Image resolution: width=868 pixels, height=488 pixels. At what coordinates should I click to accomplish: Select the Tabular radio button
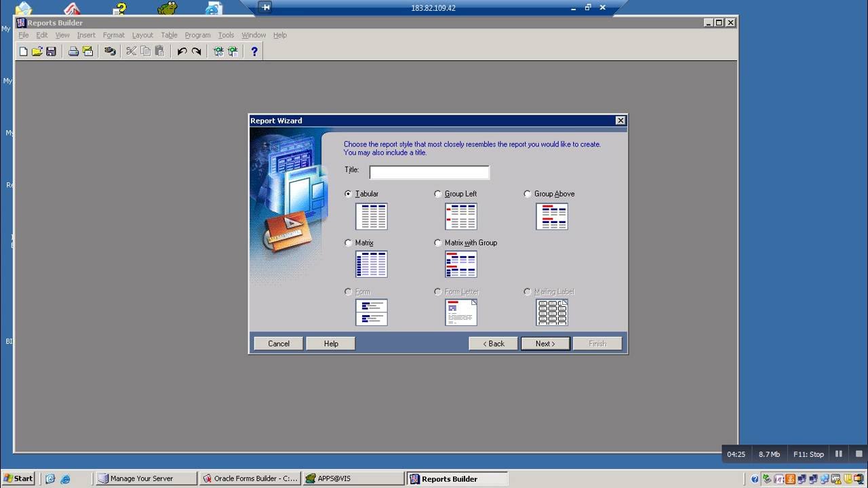coord(349,194)
